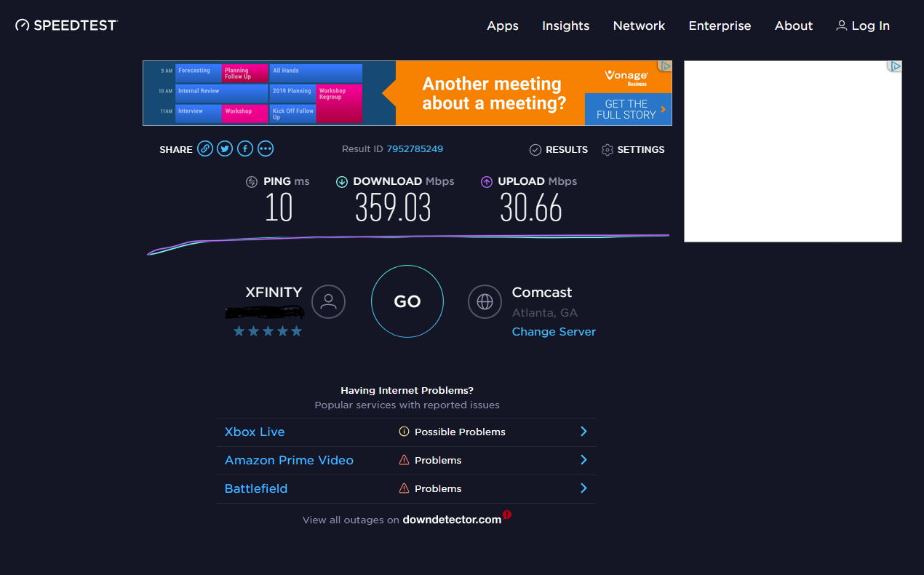The image size is (924, 575).
Task: Click Xbox Live possible problems warning icon
Action: coord(404,432)
